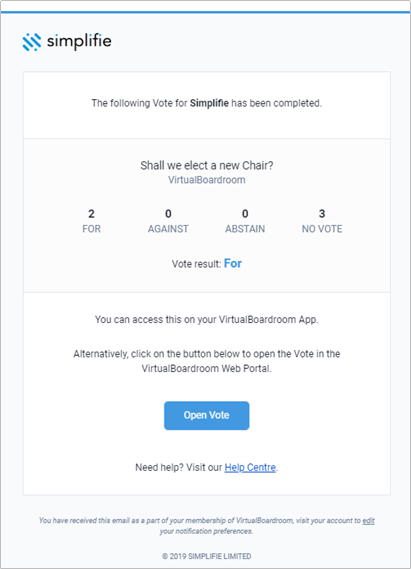Click the 'Need help? Visit our' text
The width and height of the screenshot is (411, 569).
click(x=178, y=467)
